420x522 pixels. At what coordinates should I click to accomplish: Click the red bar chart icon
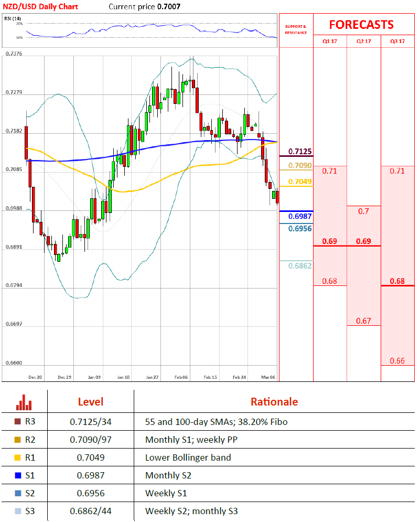[x=24, y=402]
